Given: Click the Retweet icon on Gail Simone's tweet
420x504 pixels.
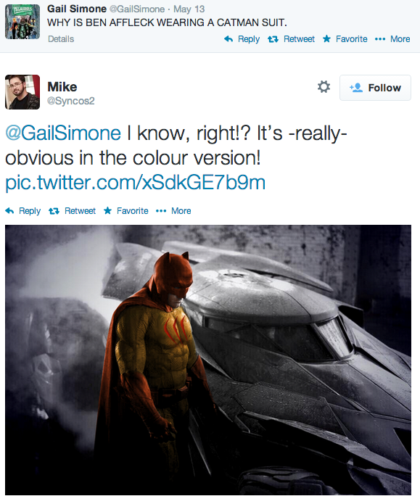Looking at the screenshot, I should click(273, 39).
